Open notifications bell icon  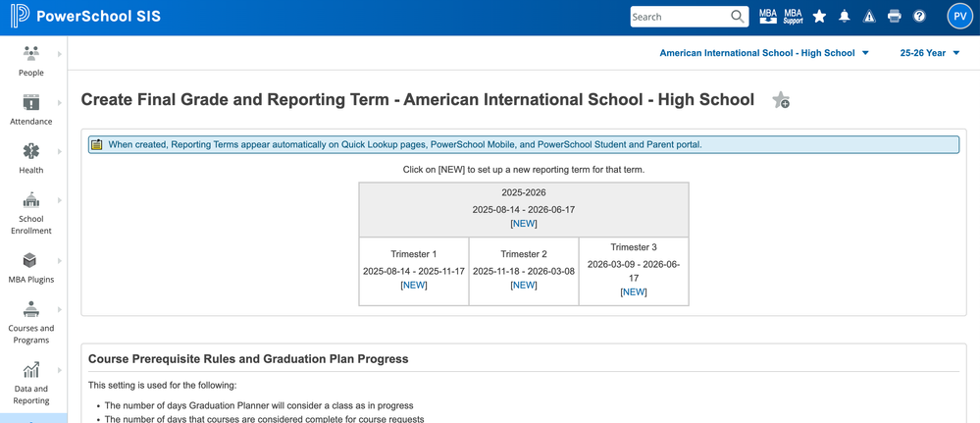coord(844,17)
